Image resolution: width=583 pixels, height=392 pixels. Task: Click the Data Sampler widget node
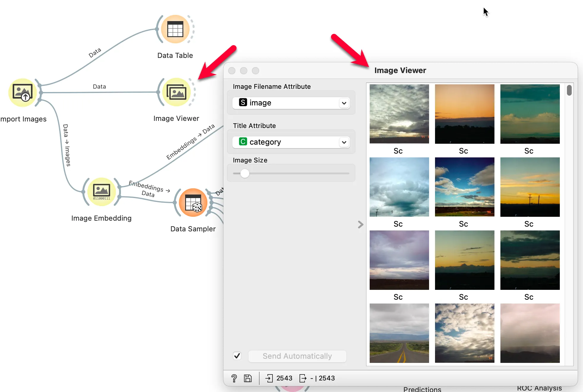click(x=193, y=203)
